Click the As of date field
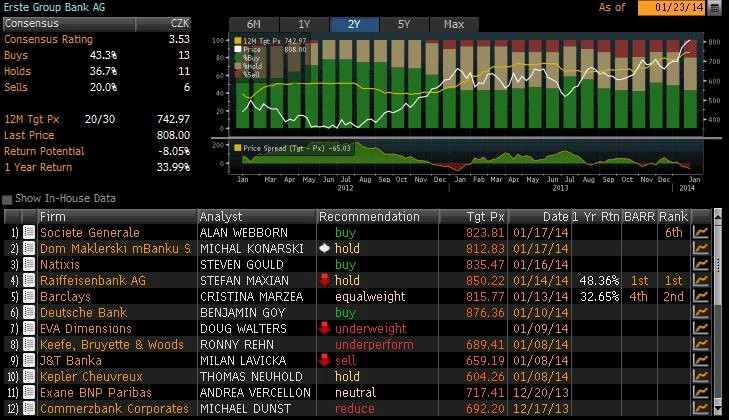729x420 pixels. pos(672,8)
